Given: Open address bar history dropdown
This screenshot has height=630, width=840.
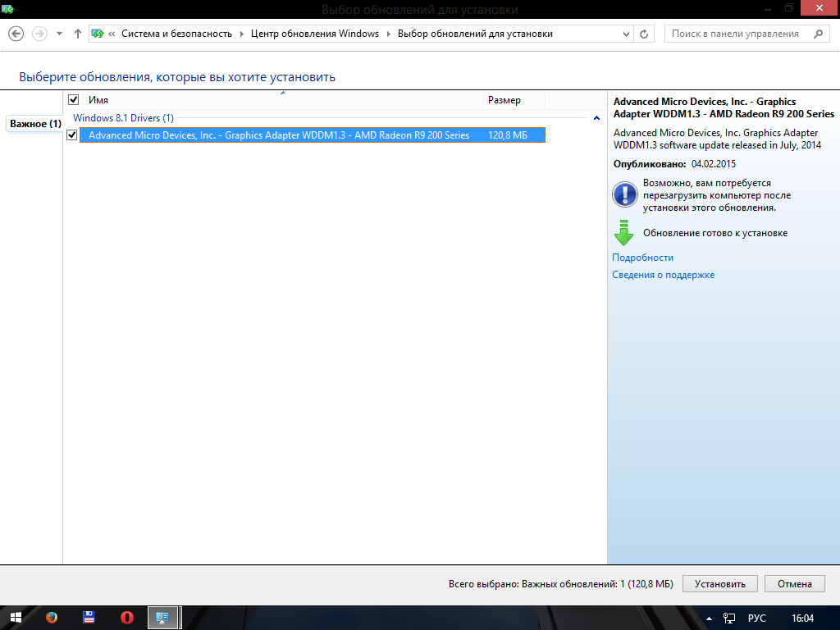Looking at the screenshot, I should pyautogui.click(x=626, y=34).
